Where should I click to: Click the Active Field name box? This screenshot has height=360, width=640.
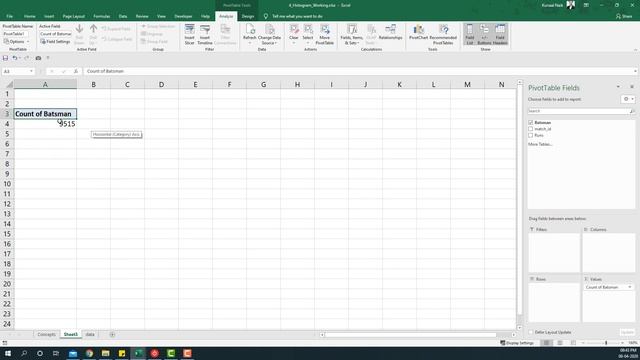56,34
